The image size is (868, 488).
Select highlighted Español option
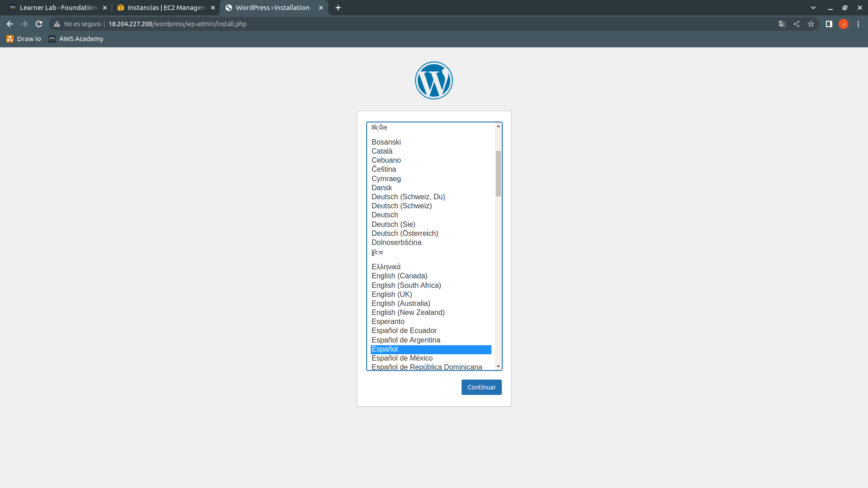point(431,349)
